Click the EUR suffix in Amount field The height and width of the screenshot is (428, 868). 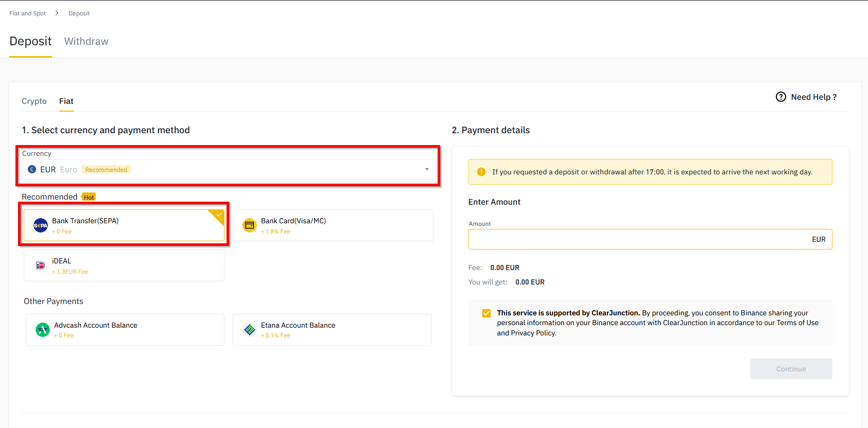point(819,239)
